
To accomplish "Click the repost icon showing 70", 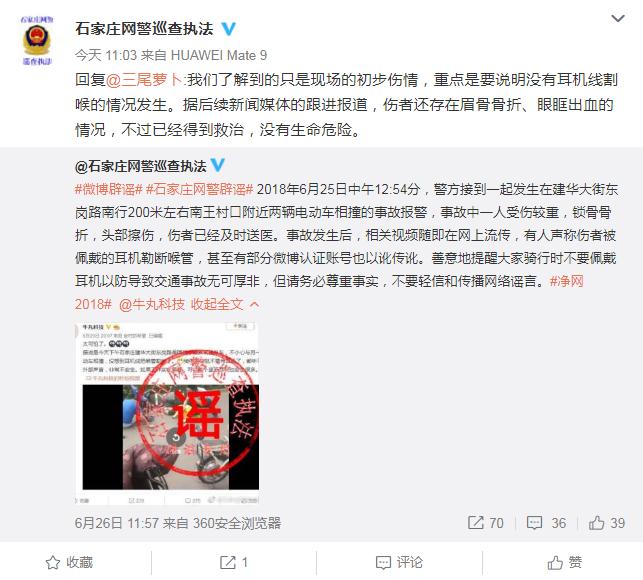I will point(486,523).
